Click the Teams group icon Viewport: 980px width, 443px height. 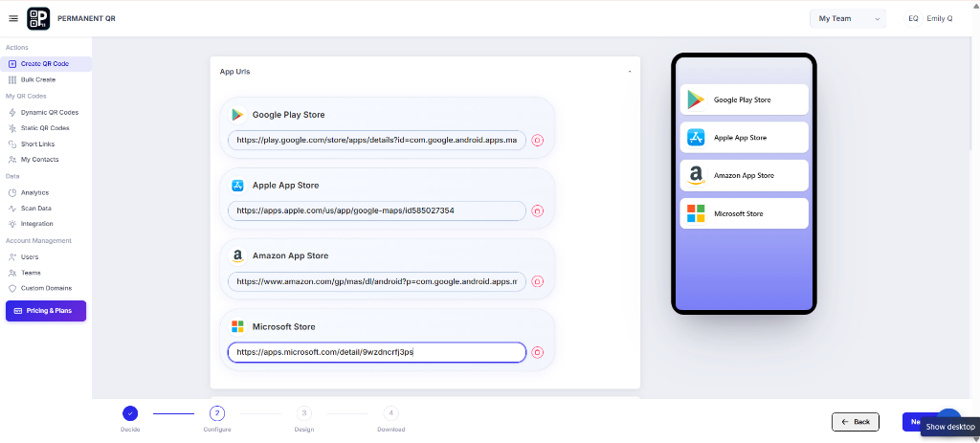click(12, 273)
